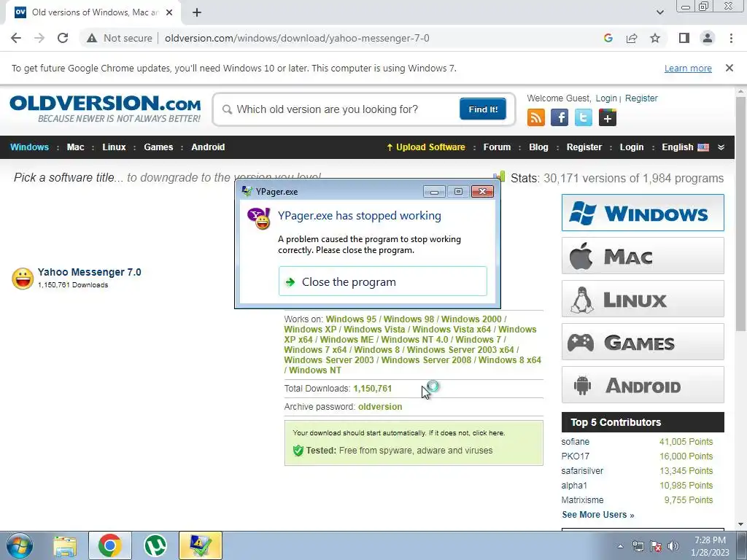The width and height of the screenshot is (747, 560).
Task: Click the network tray icon
Action: (x=638, y=546)
